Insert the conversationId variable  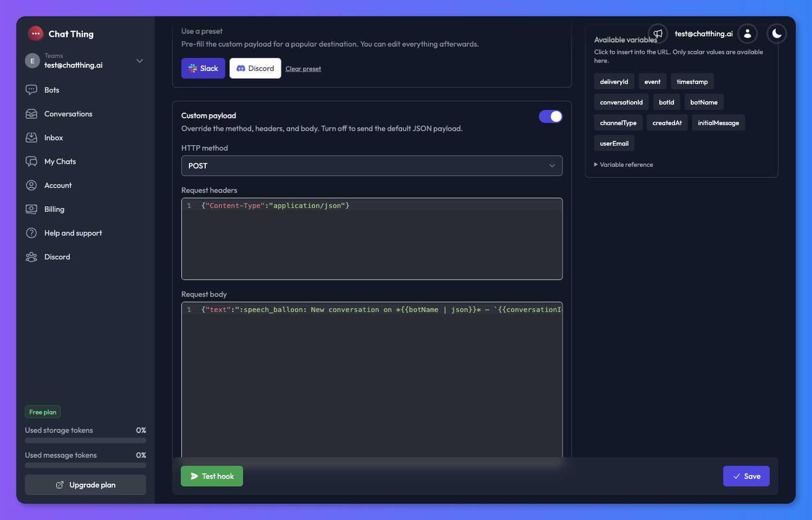click(x=621, y=102)
